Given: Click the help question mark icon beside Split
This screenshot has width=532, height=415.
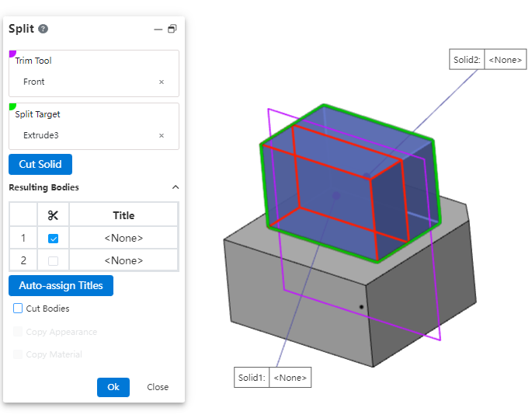Looking at the screenshot, I should 43,29.
